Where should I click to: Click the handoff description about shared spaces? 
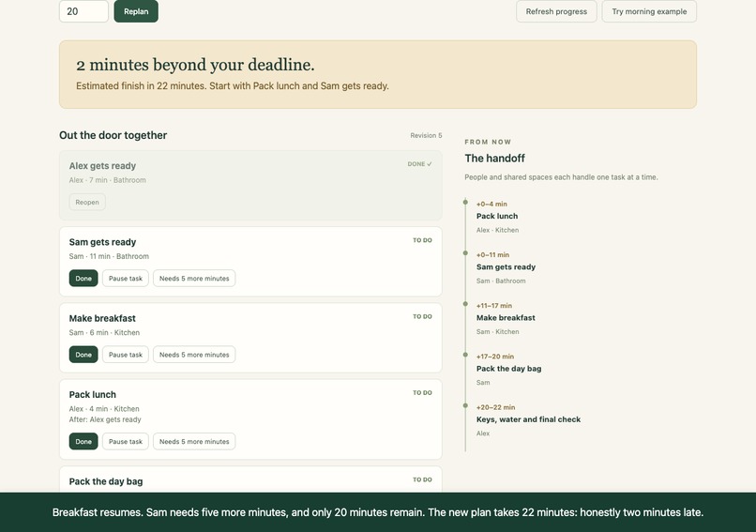click(x=561, y=177)
